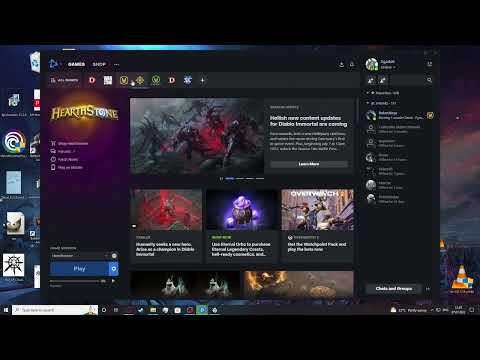Collapse the Favorites section

pos(383,93)
